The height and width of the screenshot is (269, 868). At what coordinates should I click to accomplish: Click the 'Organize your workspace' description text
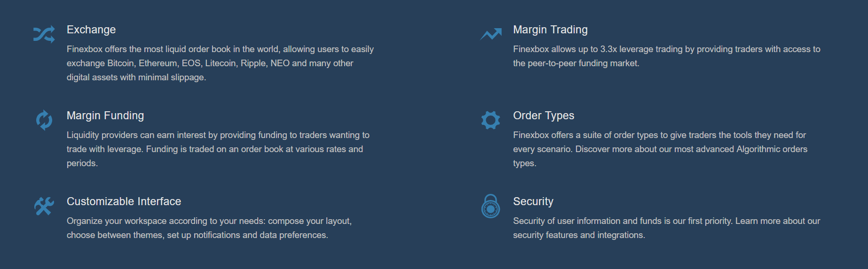pos(209,228)
